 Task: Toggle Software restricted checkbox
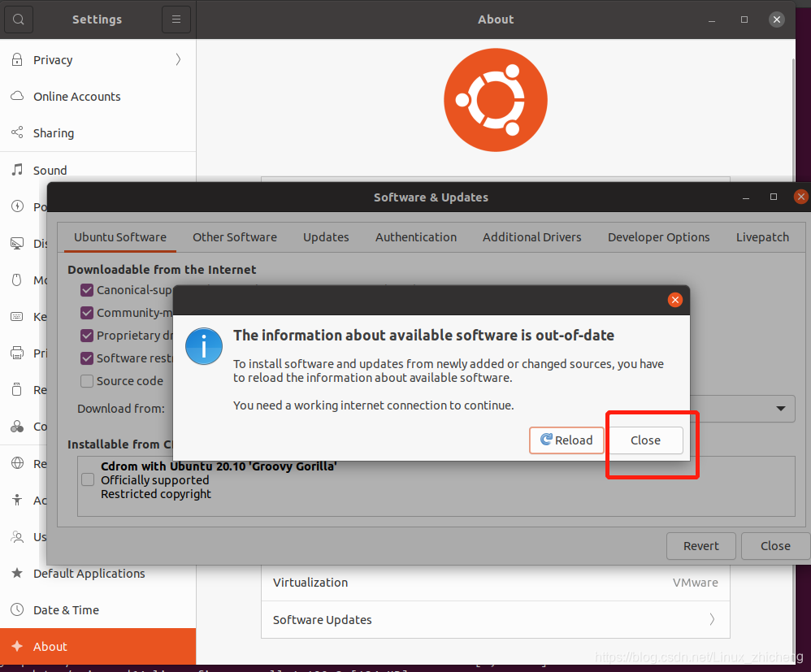point(87,358)
